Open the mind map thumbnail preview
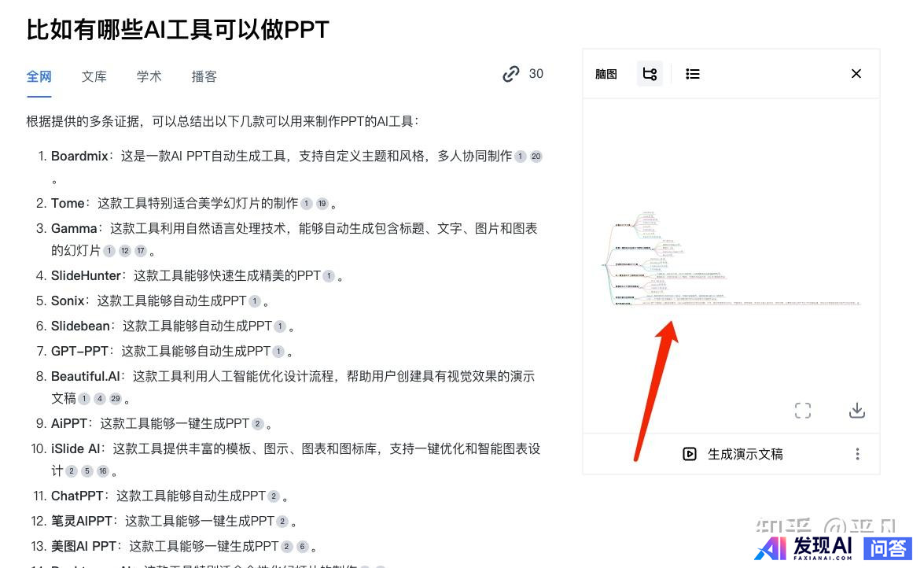Screen dimensions: 924x568 [731, 260]
